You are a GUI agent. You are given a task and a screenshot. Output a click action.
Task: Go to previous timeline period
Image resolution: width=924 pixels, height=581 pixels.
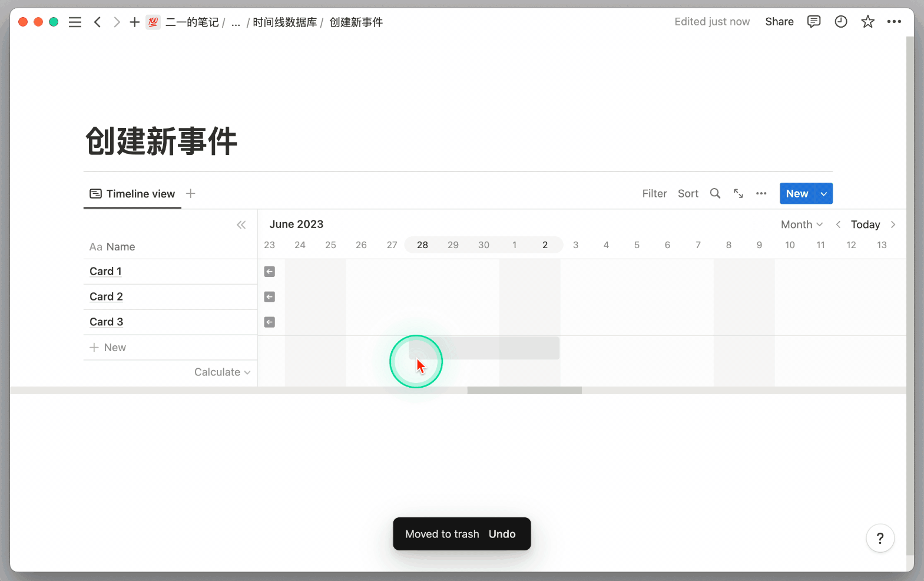click(838, 225)
